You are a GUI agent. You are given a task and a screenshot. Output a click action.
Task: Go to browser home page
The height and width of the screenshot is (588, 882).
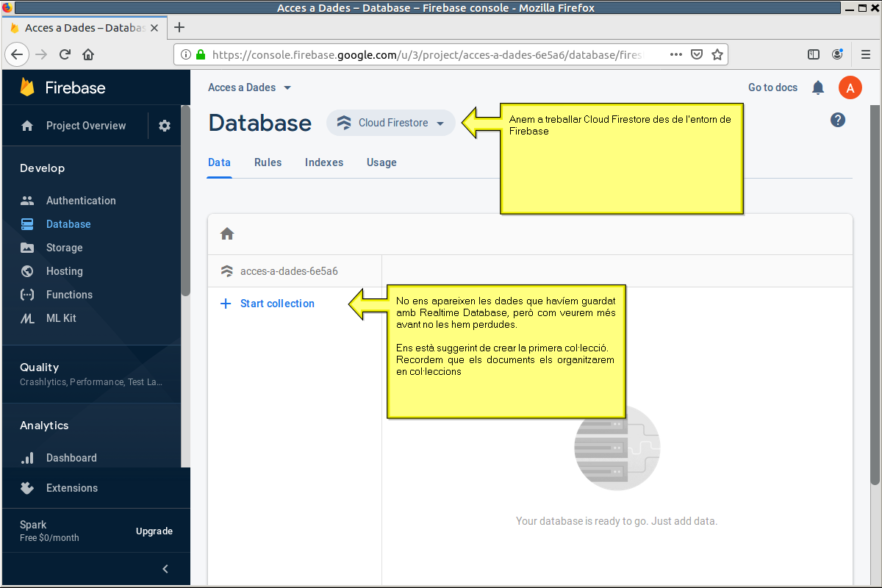tap(88, 54)
